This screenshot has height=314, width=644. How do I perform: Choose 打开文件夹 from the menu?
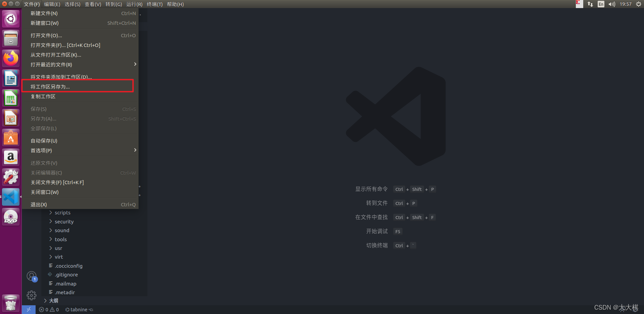click(x=80, y=45)
